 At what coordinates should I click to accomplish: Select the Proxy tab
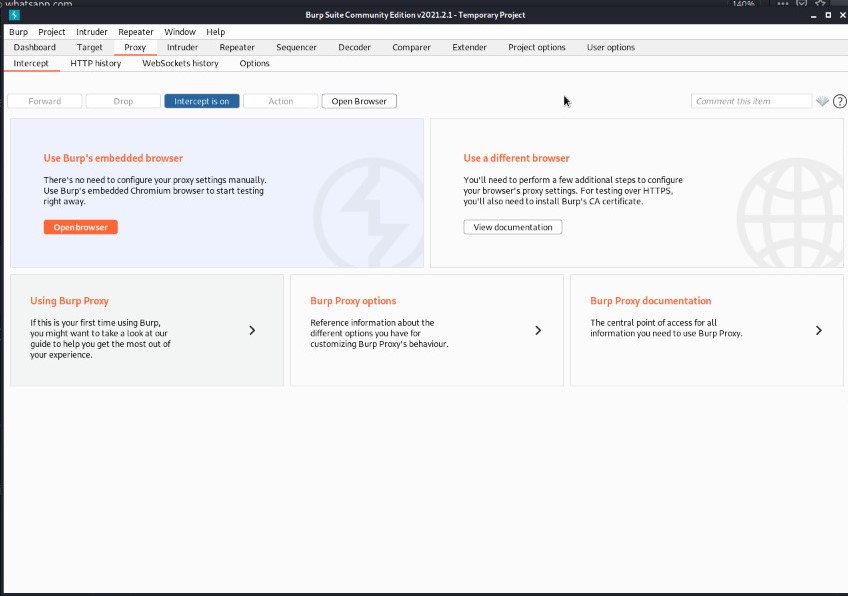(135, 48)
